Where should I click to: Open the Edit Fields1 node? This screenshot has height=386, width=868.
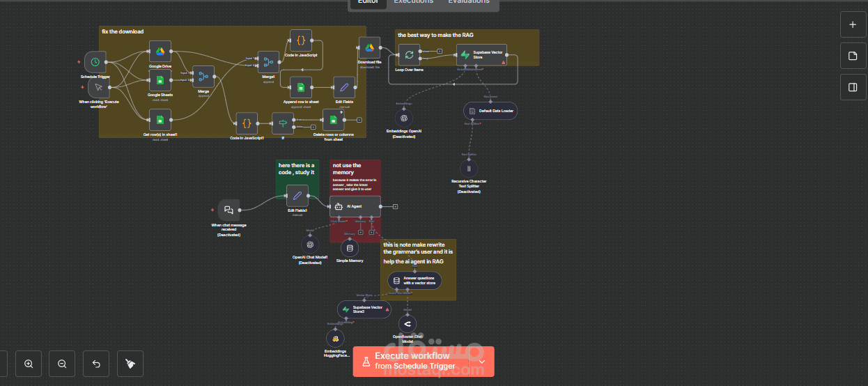pyautogui.click(x=297, y=196)
